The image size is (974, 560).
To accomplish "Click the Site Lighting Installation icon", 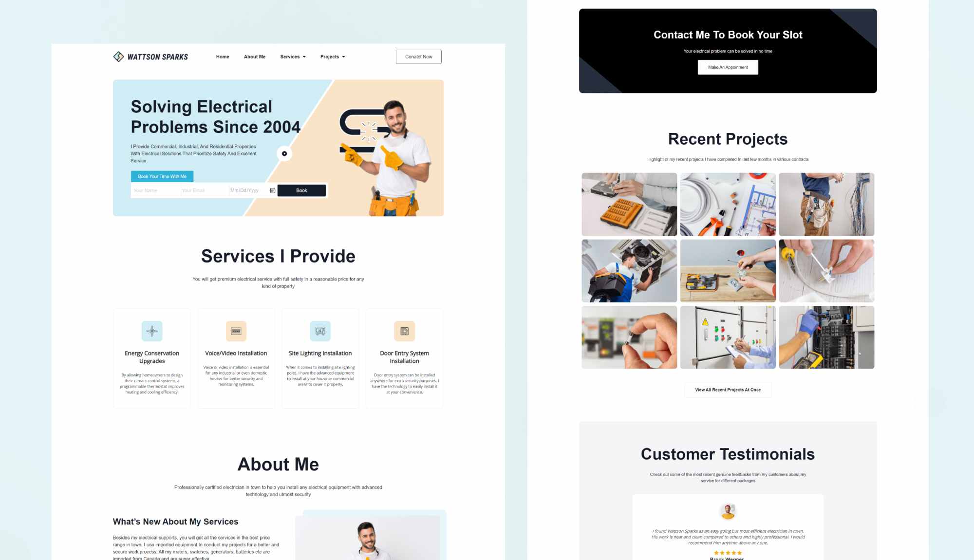I will pos(320,331).
